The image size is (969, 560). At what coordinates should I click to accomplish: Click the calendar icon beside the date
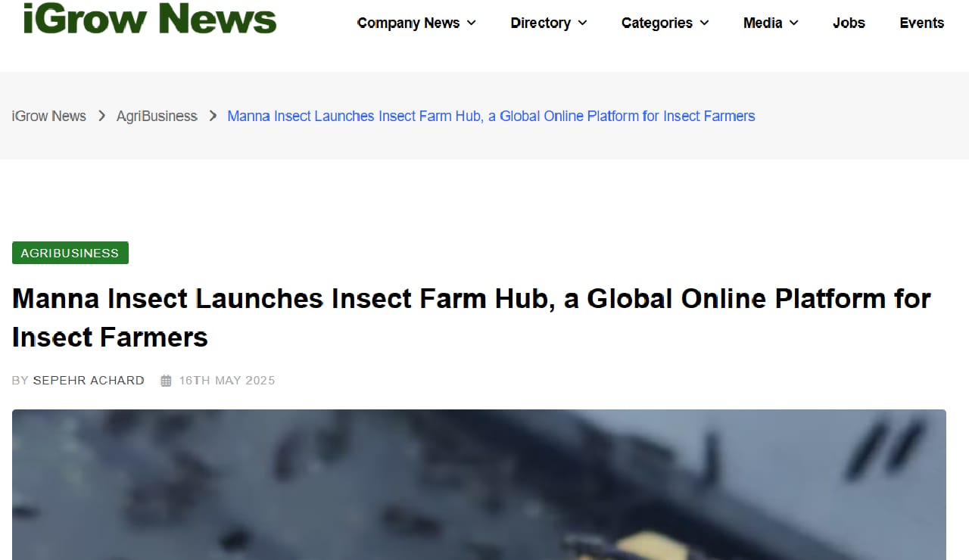point(165,380)
